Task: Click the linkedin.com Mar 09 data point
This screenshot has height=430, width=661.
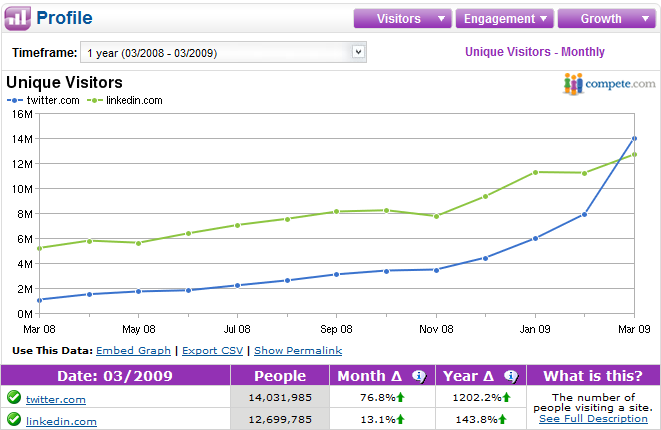Action: [x=634, y=155]
